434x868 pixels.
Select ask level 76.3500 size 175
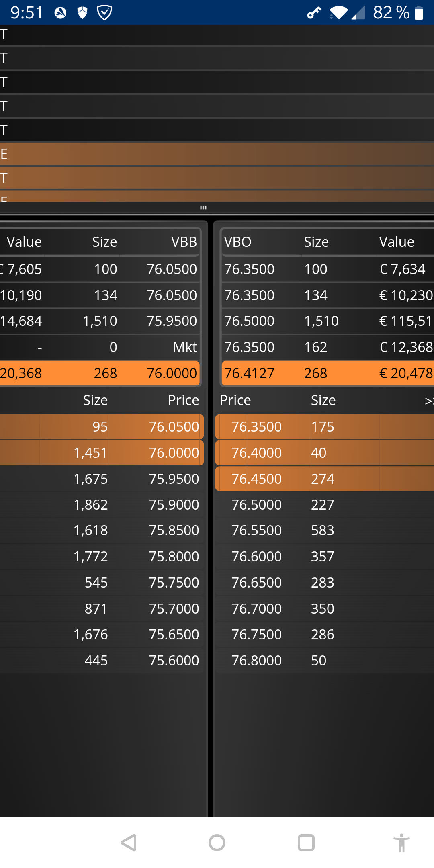pyautogui.click(x=325, y=427)
